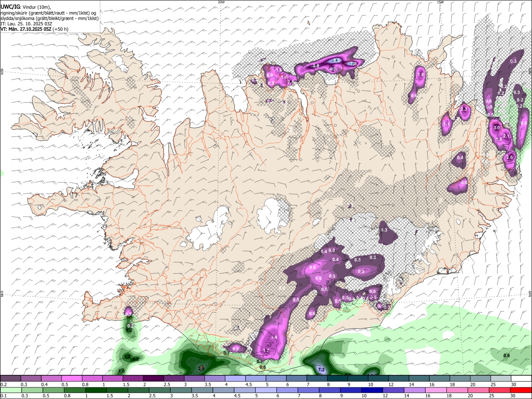Image resolution: width=532 pixels, height=399 pixels.
Task: Click the '1.7' value near the south coast
Action: pos(266,351)
